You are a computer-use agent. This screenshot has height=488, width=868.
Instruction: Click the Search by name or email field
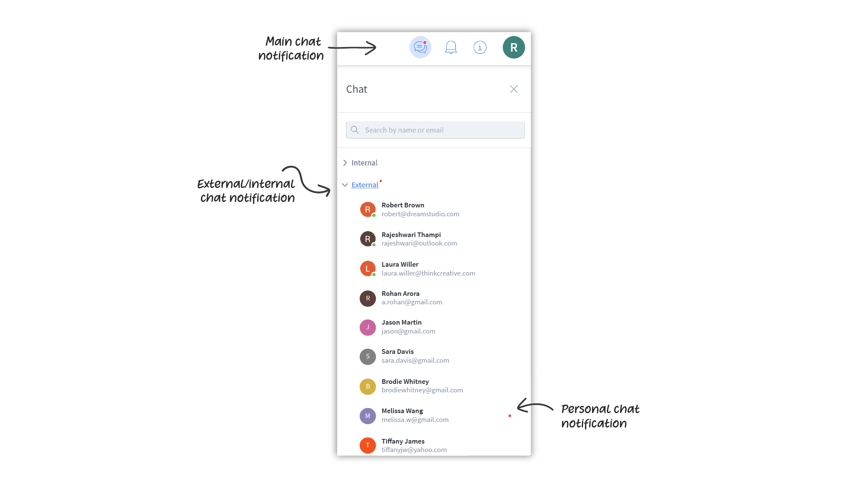coord(435,129)
